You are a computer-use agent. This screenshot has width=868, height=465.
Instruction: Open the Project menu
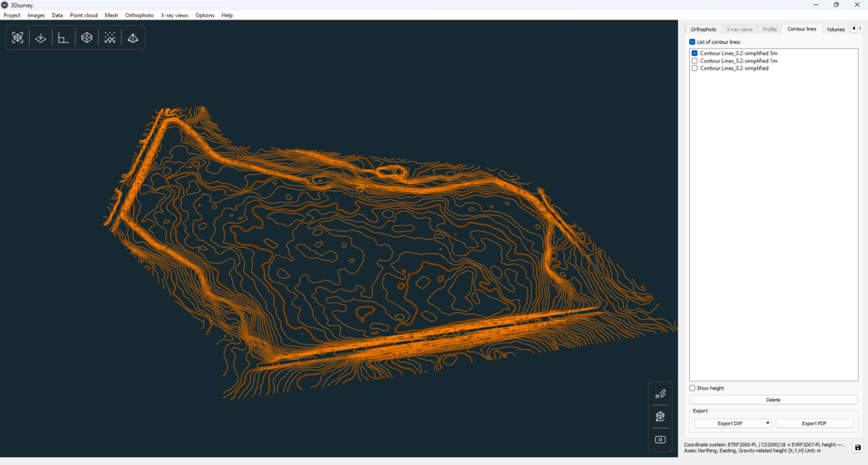(12, 15)
